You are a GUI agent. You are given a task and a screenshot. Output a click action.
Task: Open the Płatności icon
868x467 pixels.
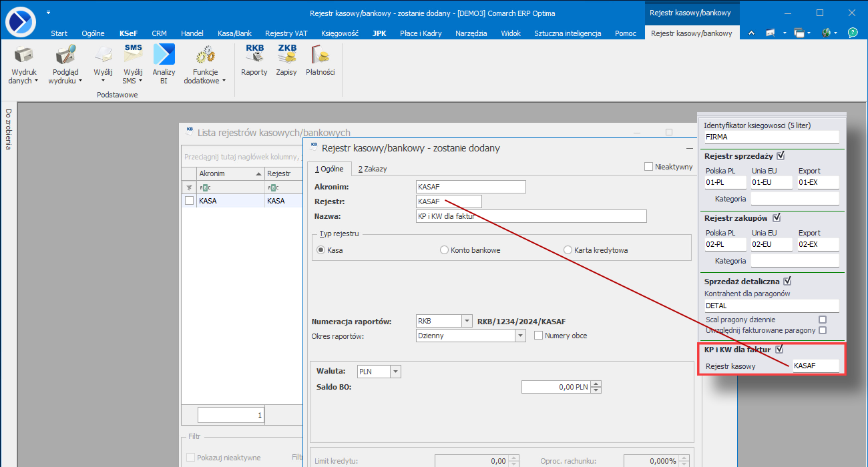tap(320, 55)
